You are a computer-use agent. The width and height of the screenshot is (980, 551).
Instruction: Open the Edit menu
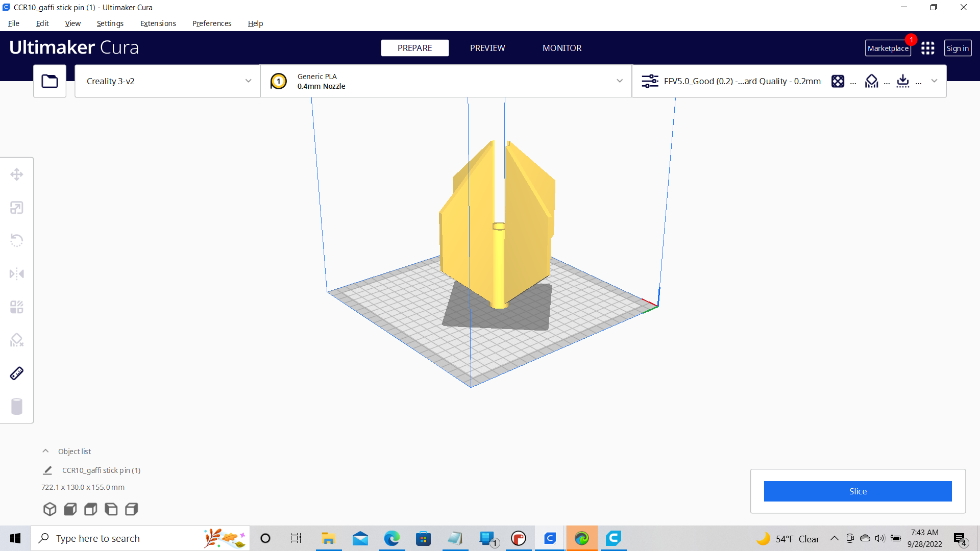(x=42, y=23)
